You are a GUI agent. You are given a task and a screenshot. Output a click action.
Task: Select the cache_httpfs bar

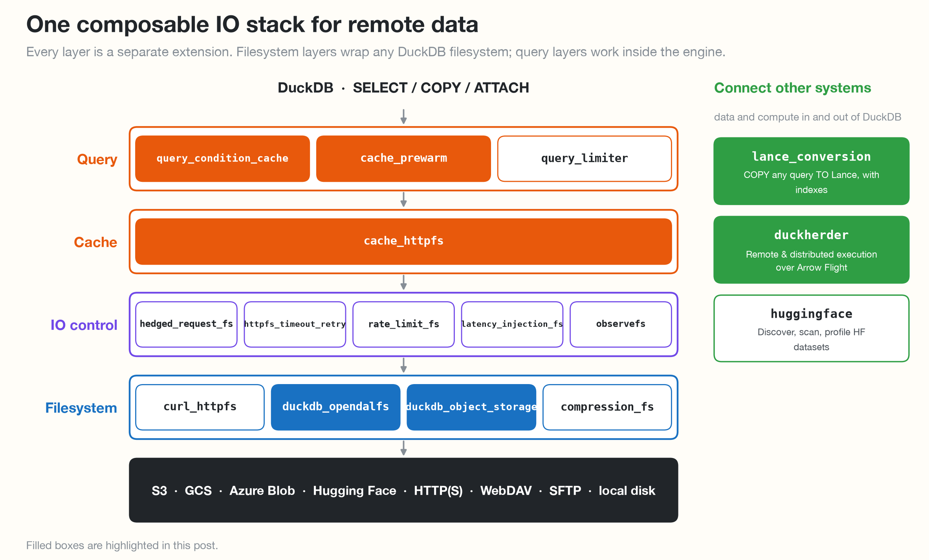pyautogui.click(x=403, y=242)
